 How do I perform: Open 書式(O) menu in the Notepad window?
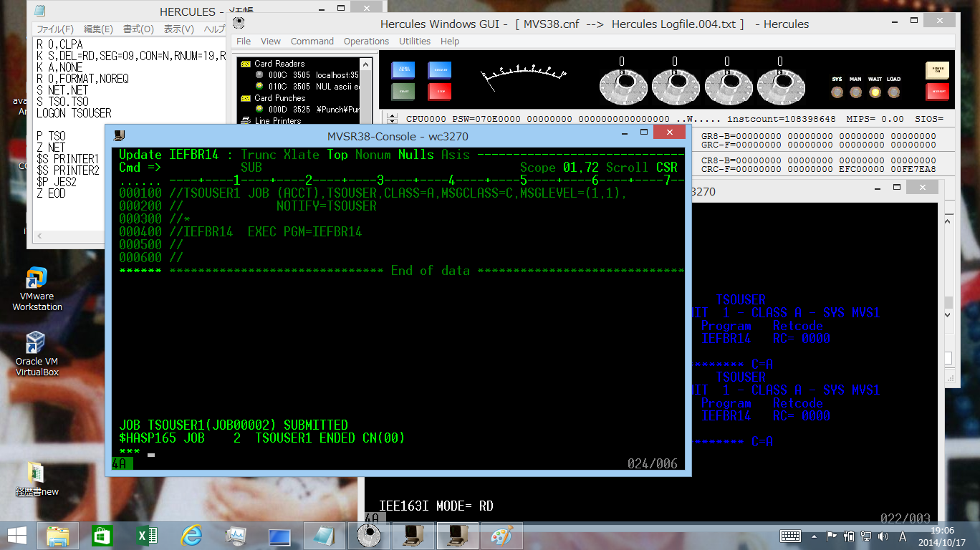[x=138, y=29]
